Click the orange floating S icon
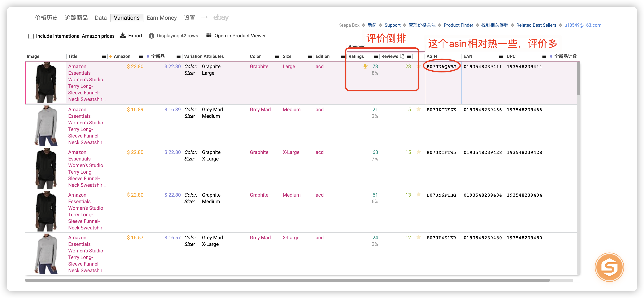 609,267
